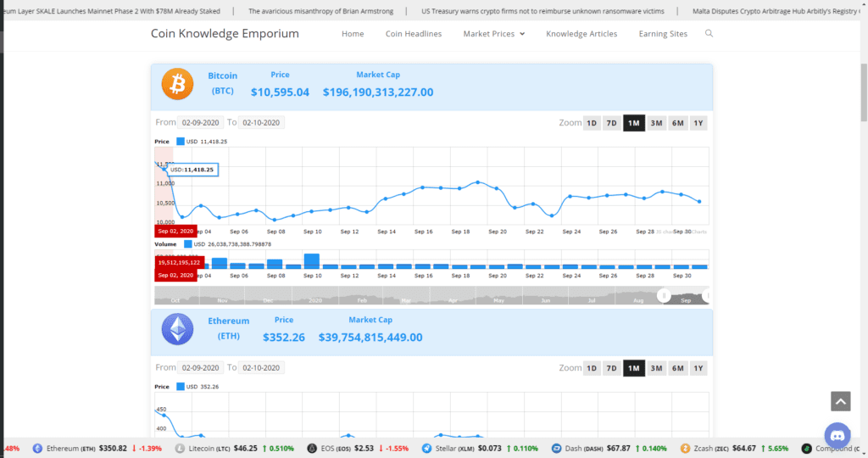Click Ethereum price $352.26

(283, 338)
